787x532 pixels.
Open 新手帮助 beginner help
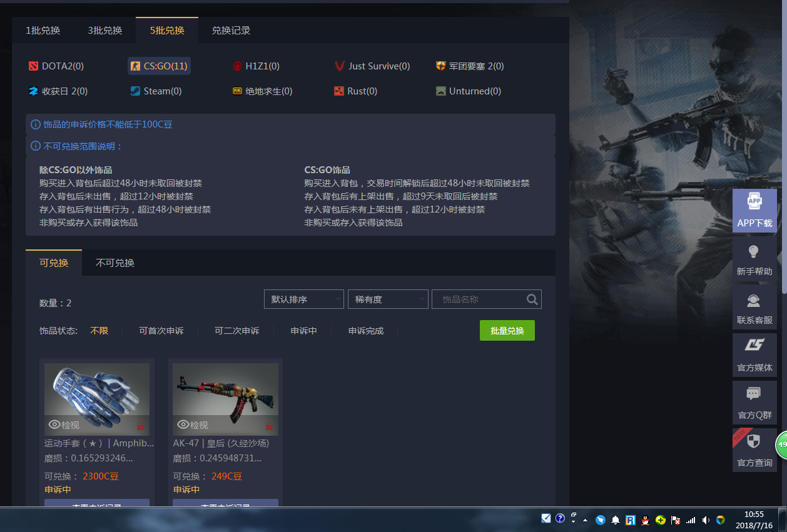(754, 259)
